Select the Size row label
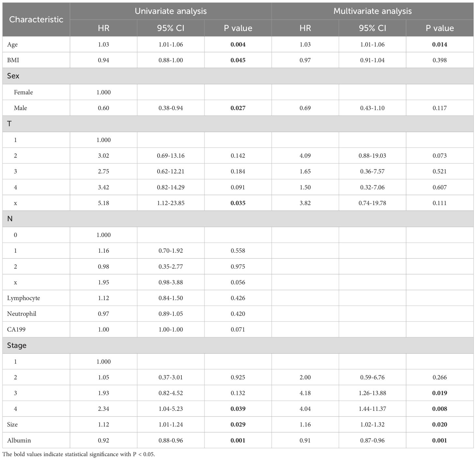The width and height of the screenshot is (476, 460). [x=12, y=424]
